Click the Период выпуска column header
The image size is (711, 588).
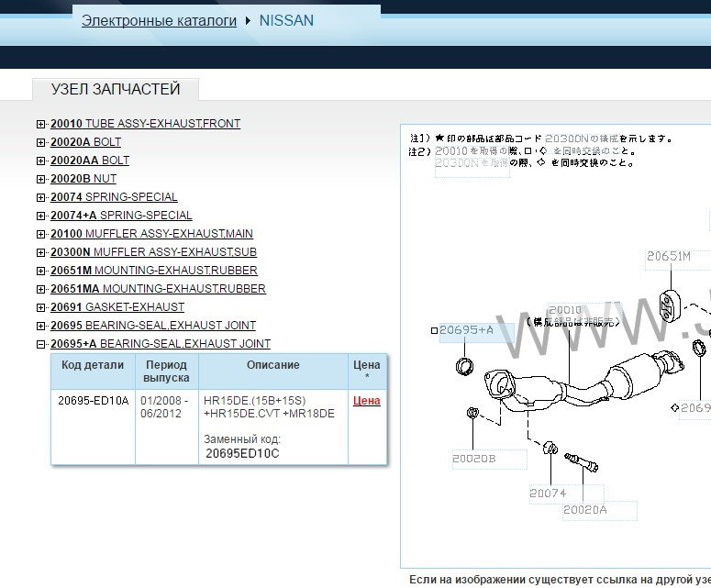point(166,372)
